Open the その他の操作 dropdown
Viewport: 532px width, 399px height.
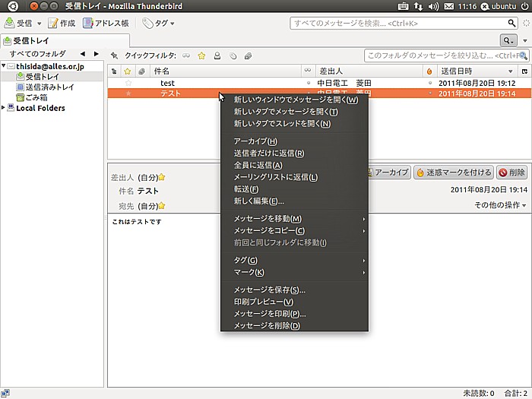(x=500, y=205)
